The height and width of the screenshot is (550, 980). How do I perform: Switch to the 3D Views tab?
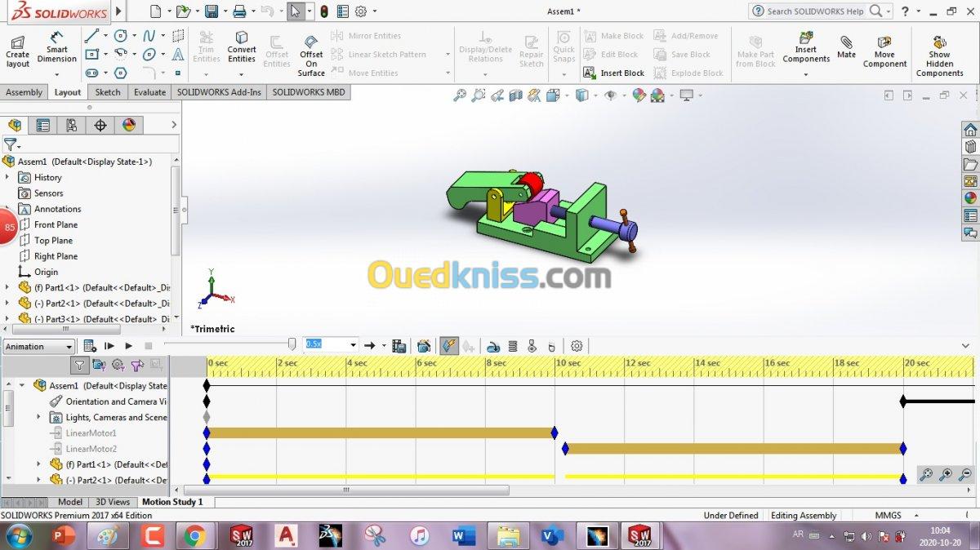[112, 502]
